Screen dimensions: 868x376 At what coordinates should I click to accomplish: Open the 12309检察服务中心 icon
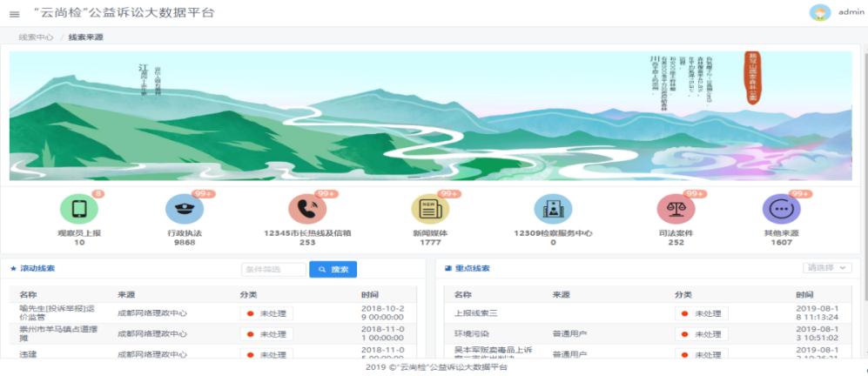click(x=553, y=210)
